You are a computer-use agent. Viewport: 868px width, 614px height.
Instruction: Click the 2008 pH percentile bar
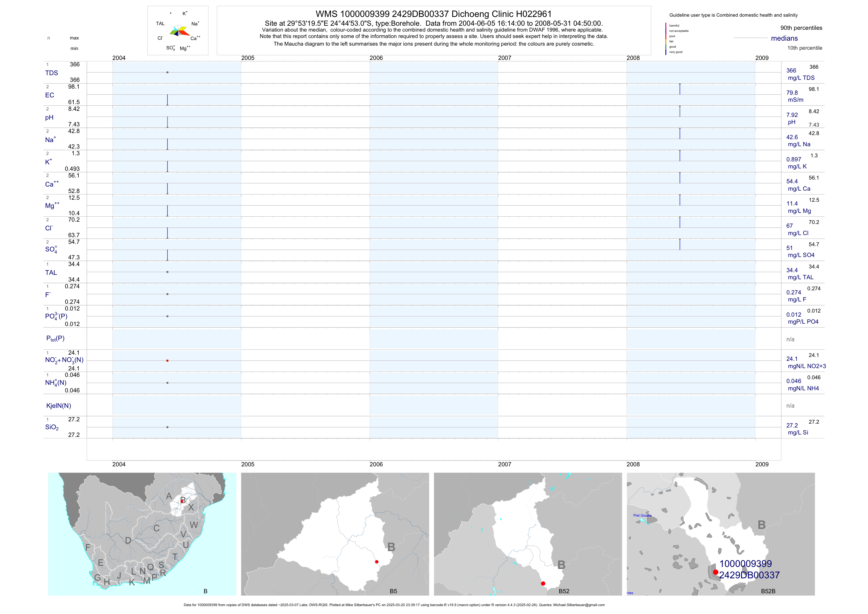tap(680, 111)
